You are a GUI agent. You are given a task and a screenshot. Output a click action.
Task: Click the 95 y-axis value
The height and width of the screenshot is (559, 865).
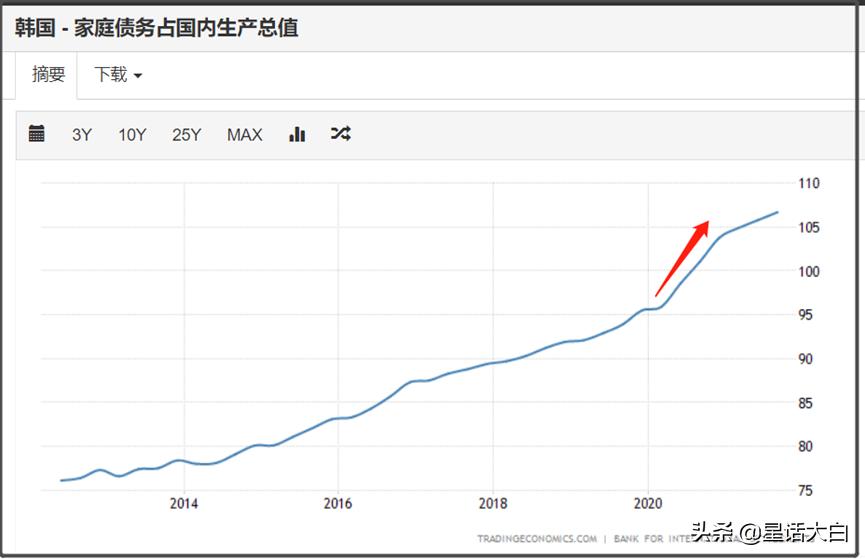[805, 315]
